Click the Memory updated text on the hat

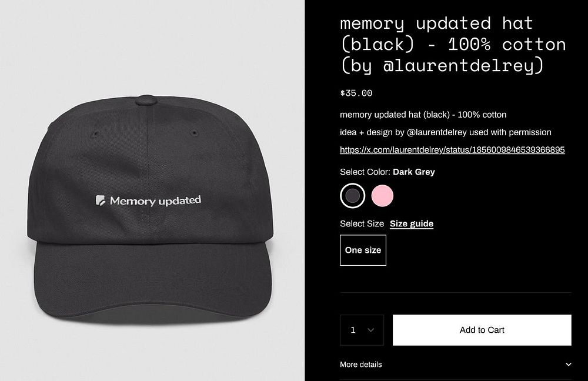[155, 201]
